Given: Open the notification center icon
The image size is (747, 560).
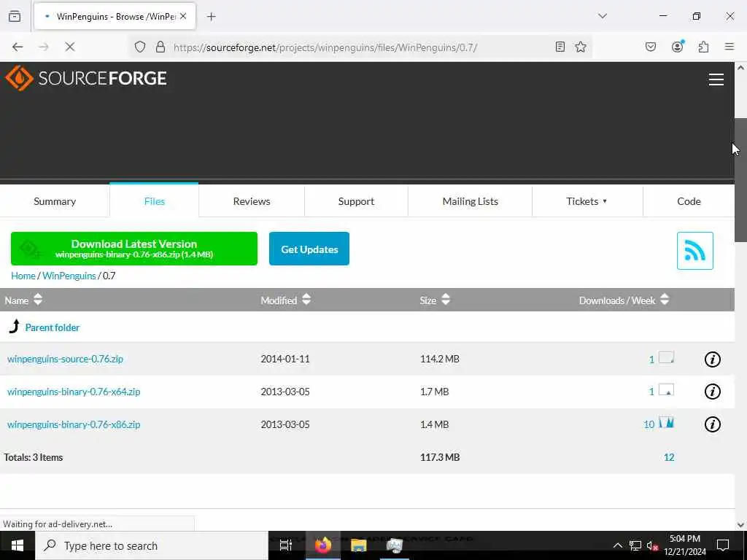Looking at the screenshot, I should pyautogui.click(x=723, y=545).
